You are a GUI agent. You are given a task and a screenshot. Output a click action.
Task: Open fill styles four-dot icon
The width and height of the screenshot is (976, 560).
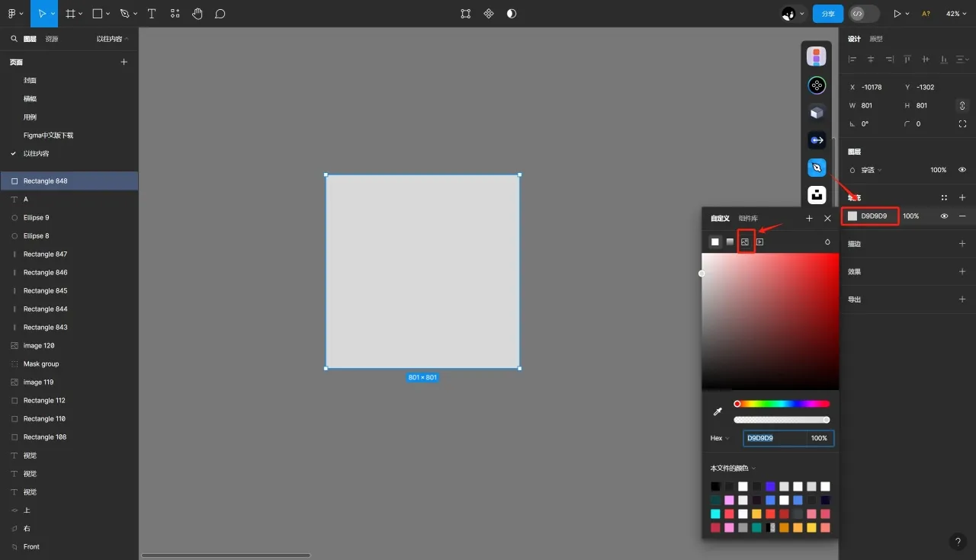pos(944,197)
